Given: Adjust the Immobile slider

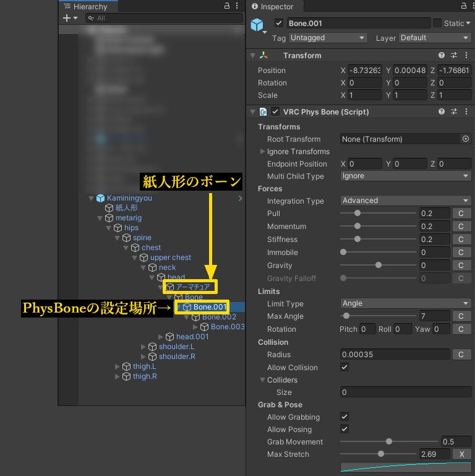Looking at the screenshot, I should [x=379, y=252].
